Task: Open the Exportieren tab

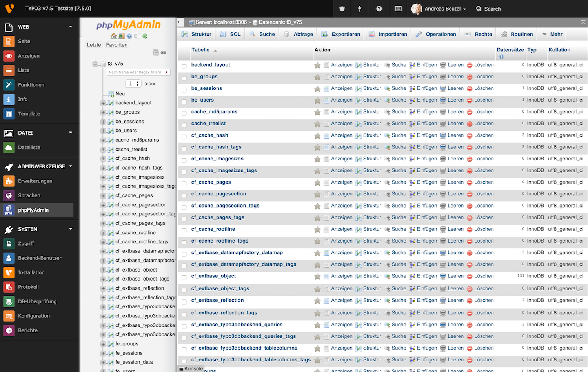Action: coord(341,34)
